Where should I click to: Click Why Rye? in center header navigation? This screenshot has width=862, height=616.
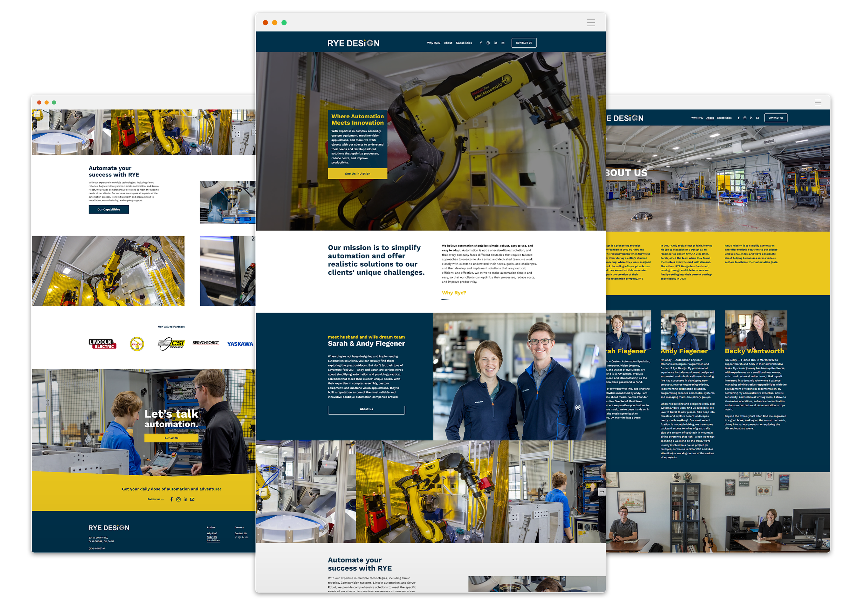(x=433, y=43)
